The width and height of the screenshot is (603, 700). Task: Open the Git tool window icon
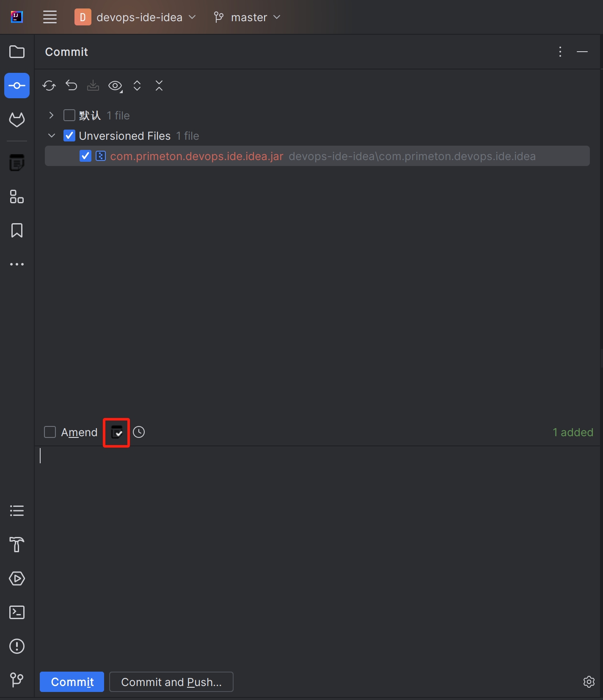click(x=17, y=680)
